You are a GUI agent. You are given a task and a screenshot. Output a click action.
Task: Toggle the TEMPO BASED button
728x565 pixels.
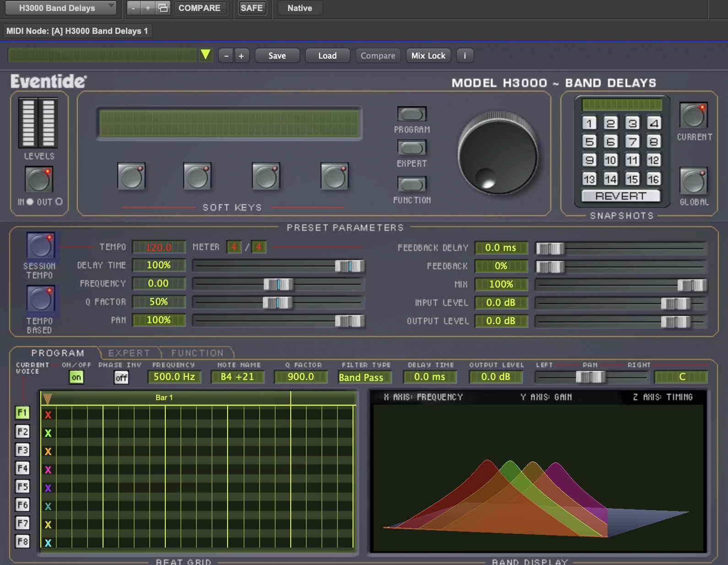[41, 299]
